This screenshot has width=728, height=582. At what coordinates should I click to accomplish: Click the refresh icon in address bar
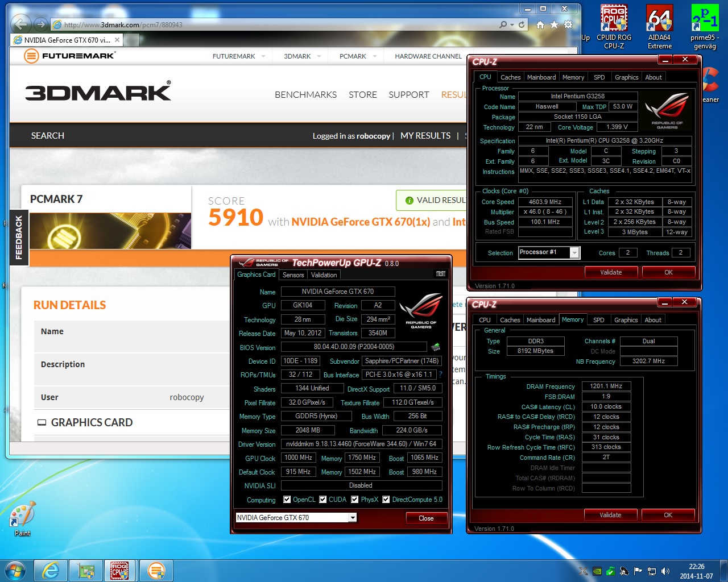522,24
